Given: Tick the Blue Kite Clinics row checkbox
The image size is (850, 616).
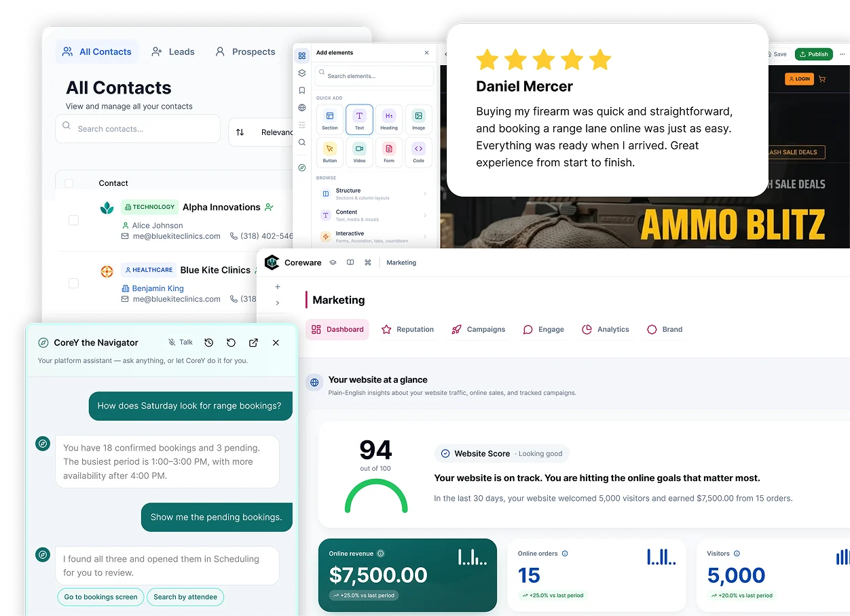Looking at the screenshot, I should point(73,284).
